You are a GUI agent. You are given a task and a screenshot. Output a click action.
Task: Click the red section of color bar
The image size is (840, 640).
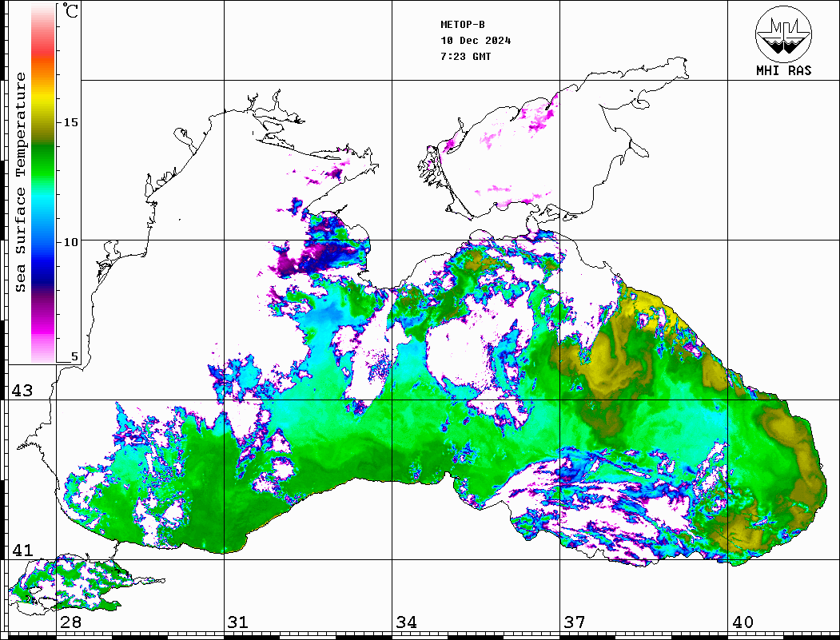pyautogui.click(x=43, y=50)
